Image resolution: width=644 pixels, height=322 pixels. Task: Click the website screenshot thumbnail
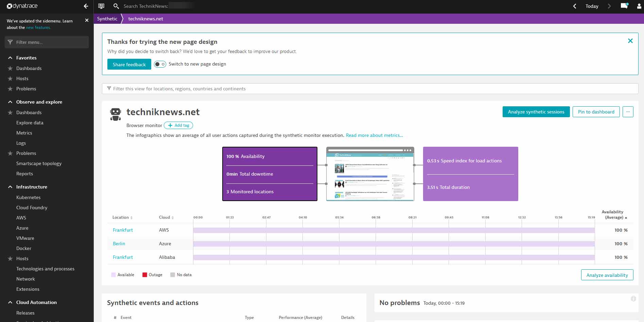coord(370,174)
